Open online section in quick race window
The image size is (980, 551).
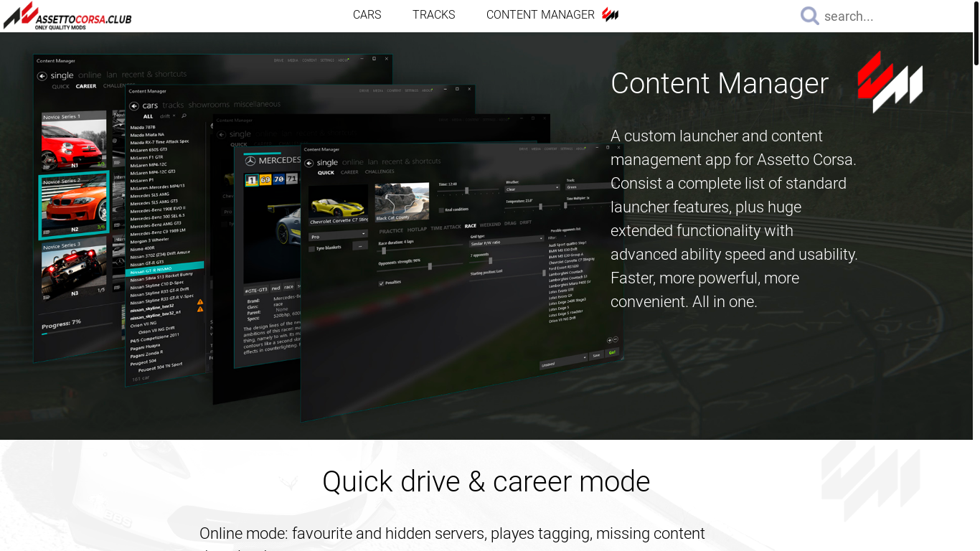(352, 162)
